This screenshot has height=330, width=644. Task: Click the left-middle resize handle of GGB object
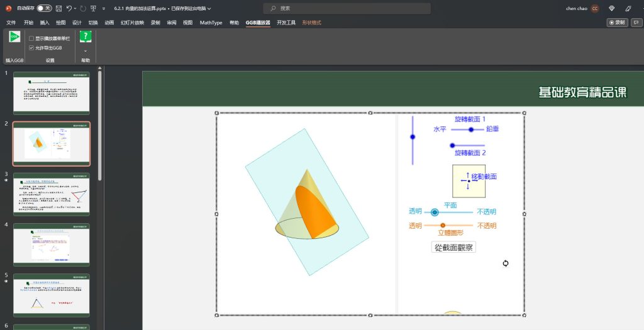tap(216, 214)
